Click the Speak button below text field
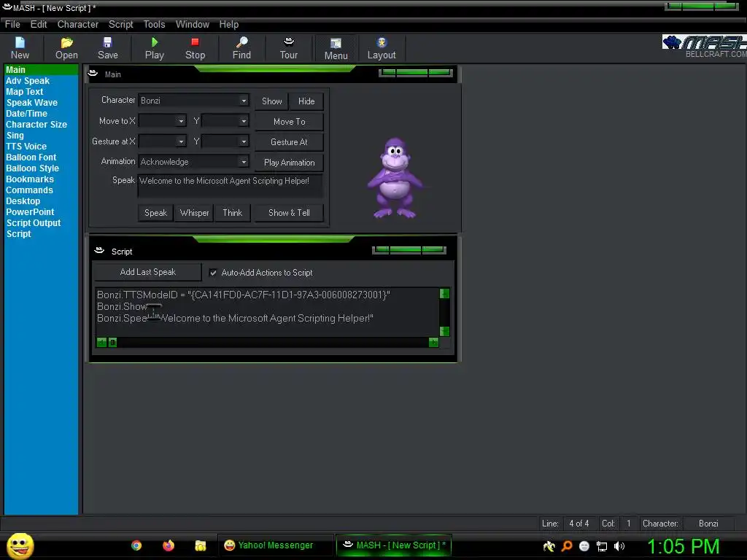 click(156, 213)
